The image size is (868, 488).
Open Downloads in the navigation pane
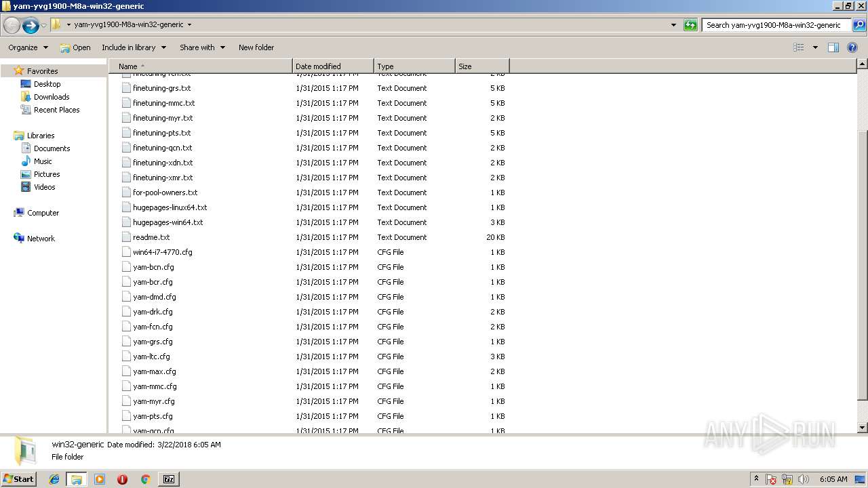pyautogui.click(x=52, y=97)
